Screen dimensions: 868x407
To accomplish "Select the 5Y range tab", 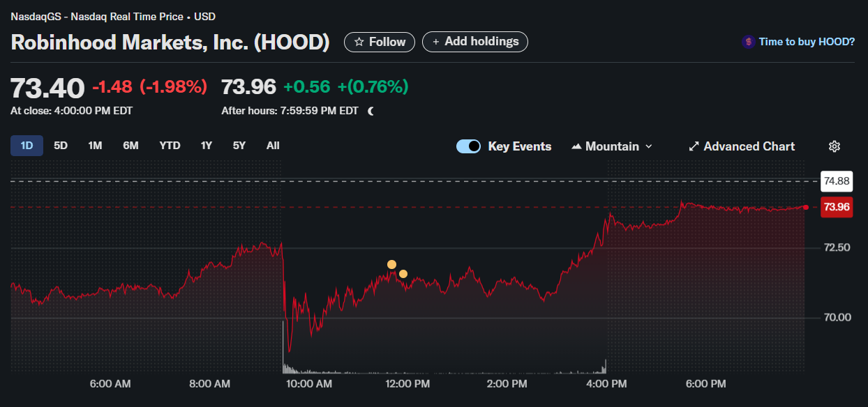I will [x=239, y=146].
